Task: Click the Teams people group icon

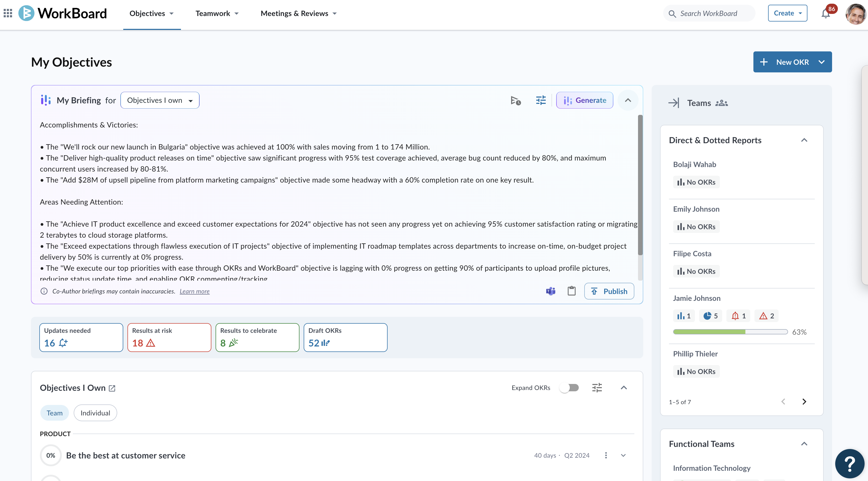Action: pos(722,103)
